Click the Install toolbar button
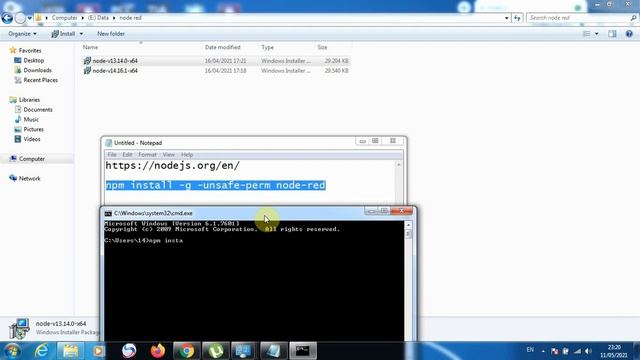This screenshot has height=360, width=640. coord(64,34)
